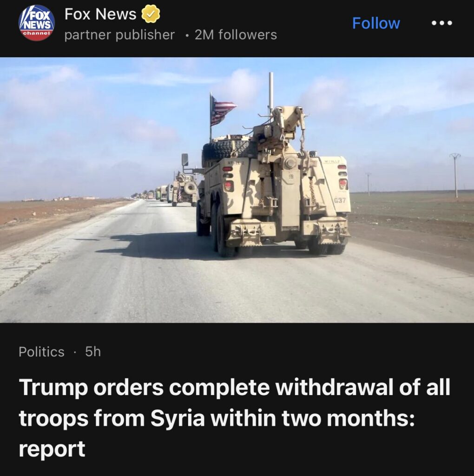
Task: Open the military convoy article photo
Action: (237, 190)
